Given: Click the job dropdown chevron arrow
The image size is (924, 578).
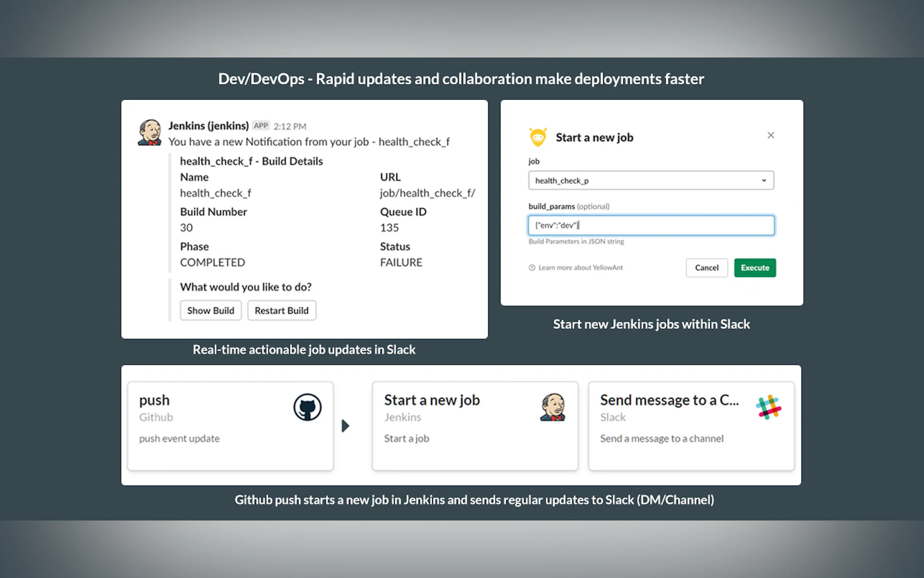Looking at the screenshot, I should [x=764, y=181].
